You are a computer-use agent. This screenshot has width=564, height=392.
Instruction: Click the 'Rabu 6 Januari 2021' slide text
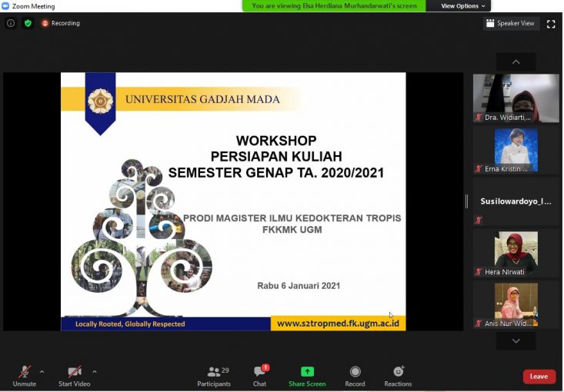(299, 286)
